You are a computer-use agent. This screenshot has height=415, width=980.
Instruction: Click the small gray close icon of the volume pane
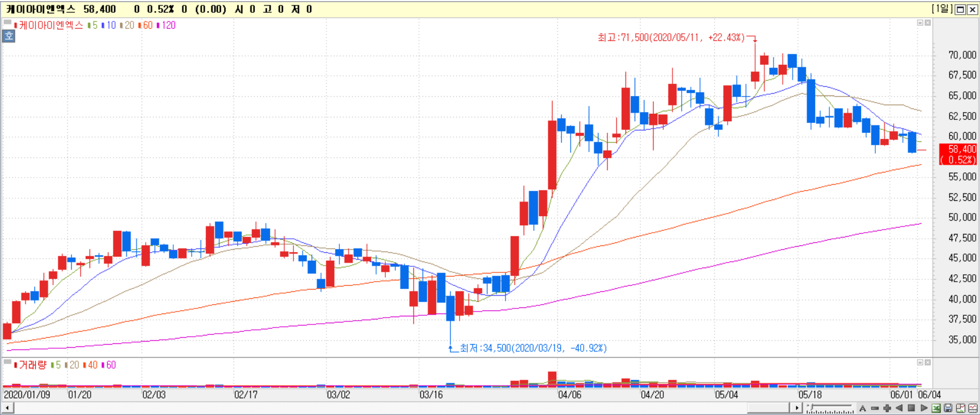(x=928, y=362)
